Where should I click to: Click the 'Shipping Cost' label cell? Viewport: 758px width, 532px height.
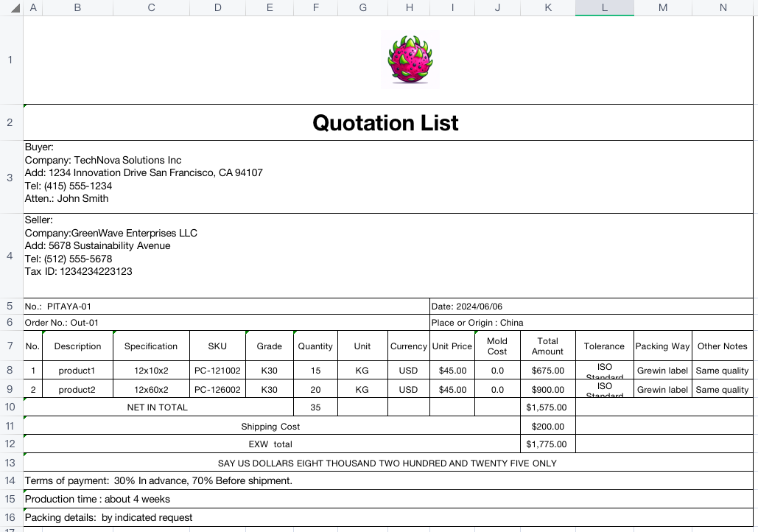[272, 426]
